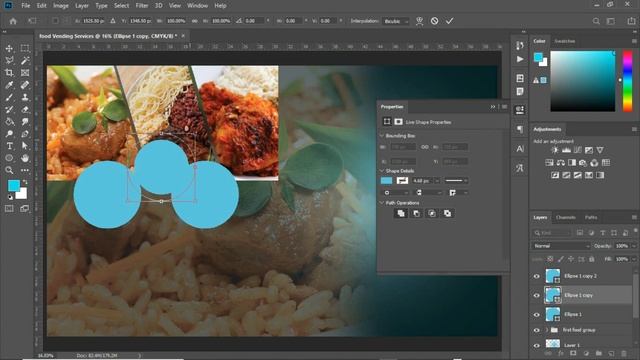Hide the first food group layer
The image size is (640, 360).
tap(537, 330)
